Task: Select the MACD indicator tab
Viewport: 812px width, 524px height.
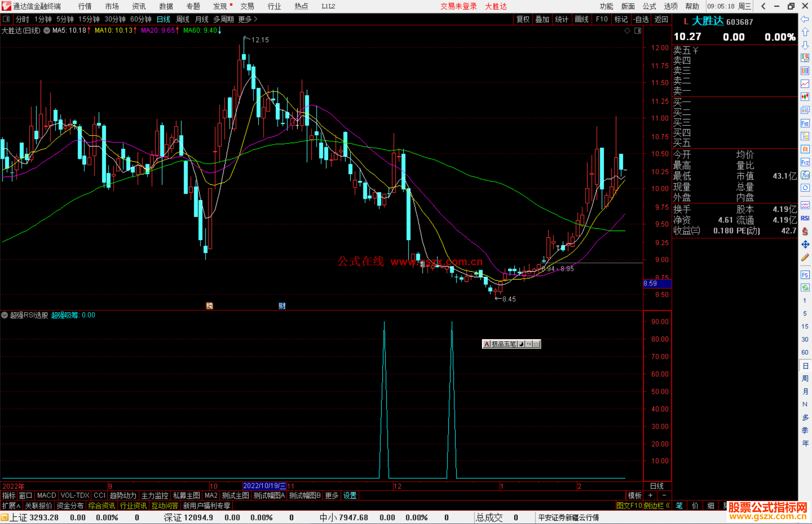Action: 47,495
